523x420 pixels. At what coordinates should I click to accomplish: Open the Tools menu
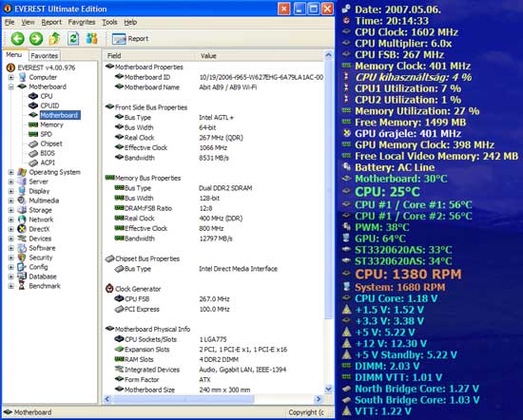109,23
